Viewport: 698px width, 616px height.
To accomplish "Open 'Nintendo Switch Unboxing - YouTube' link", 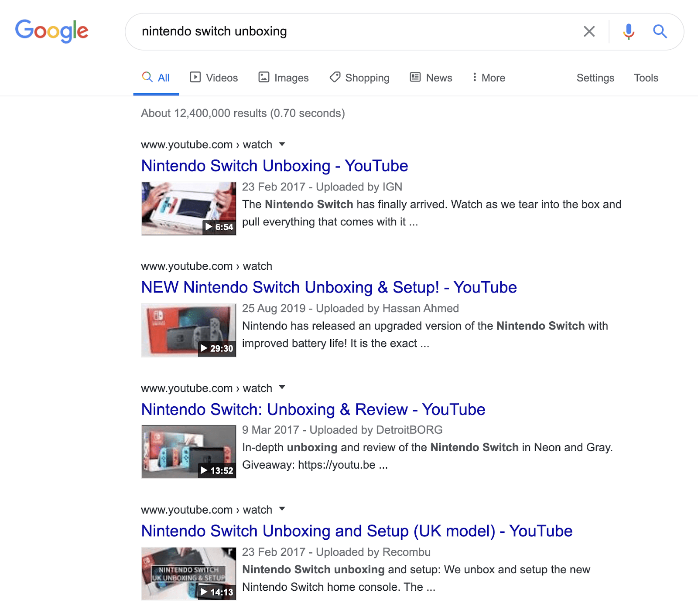I will point(274,166).
